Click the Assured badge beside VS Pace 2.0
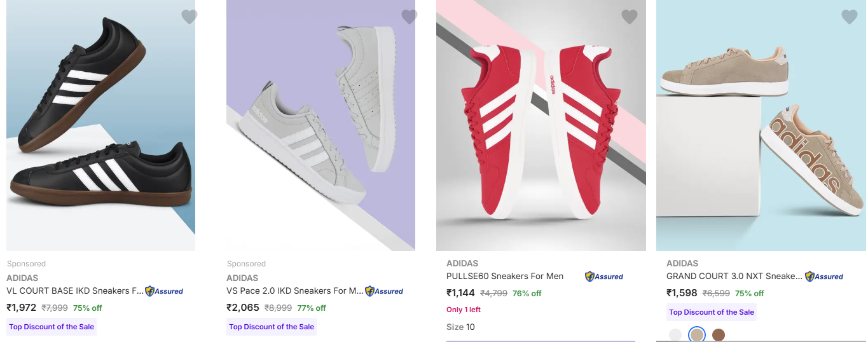868x342 pixels. 384,291
